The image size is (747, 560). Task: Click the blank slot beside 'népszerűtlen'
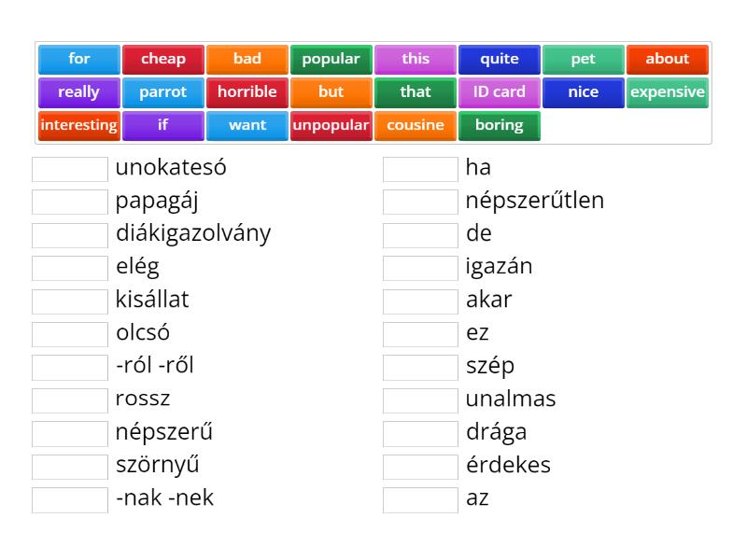coord(420,202)
